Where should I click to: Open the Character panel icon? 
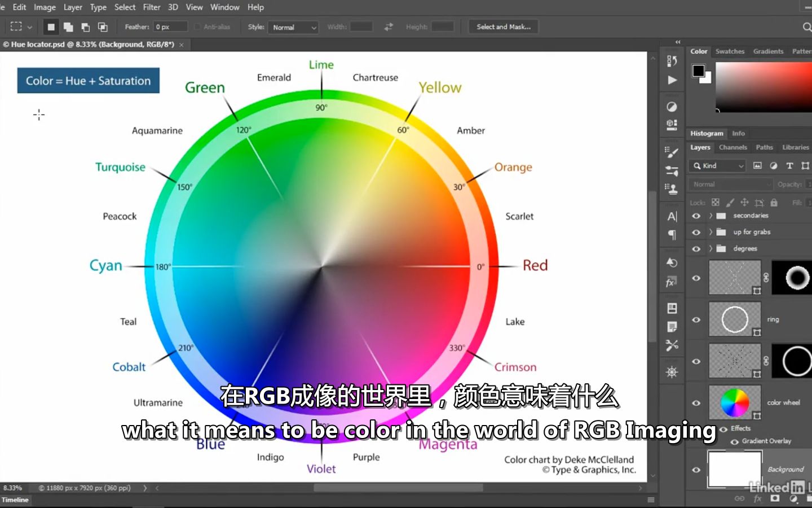(x=672, y=216)
